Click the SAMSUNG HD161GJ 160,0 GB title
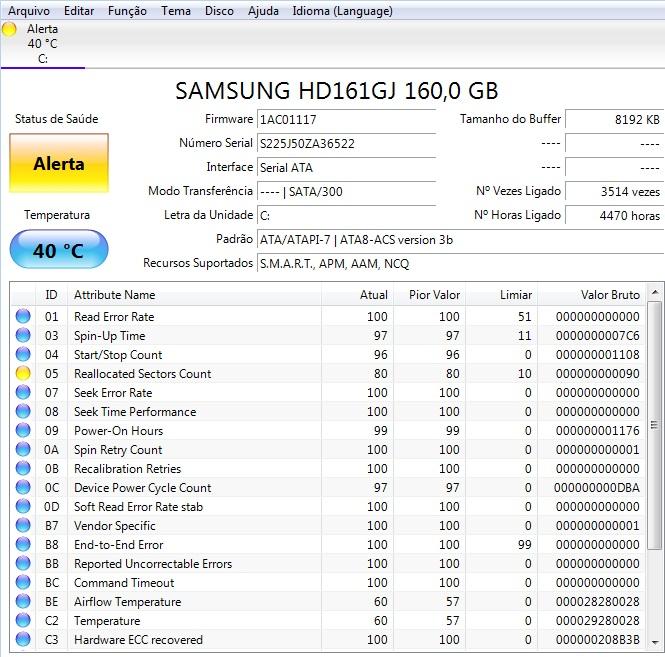Viewport: 665px width, 657px height. pyautogui.click(x=337, y=90)
